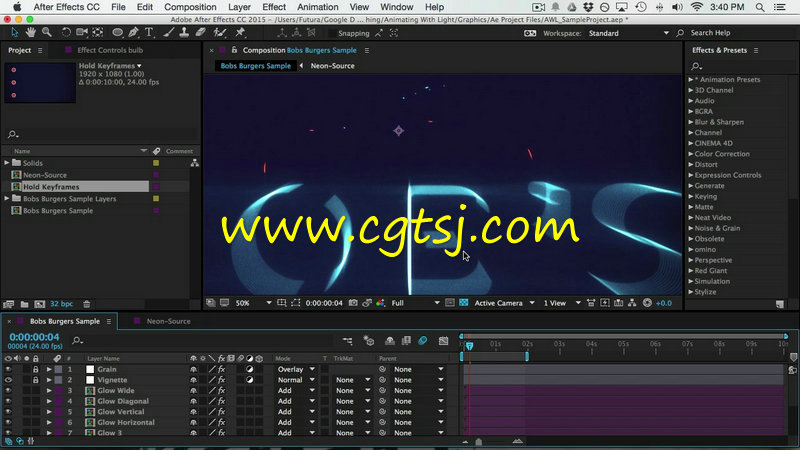Image resolution: width=800 pixels, height=450 pixels.
Task: Select the Eraser tool
Action: [201, 33]
